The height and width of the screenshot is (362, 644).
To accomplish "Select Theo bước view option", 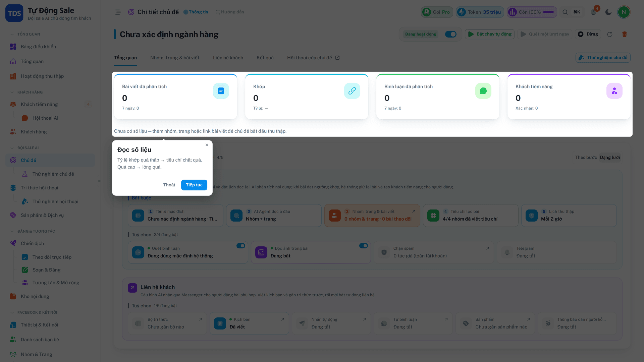I will pyautogui.click(x=586, y=158).
